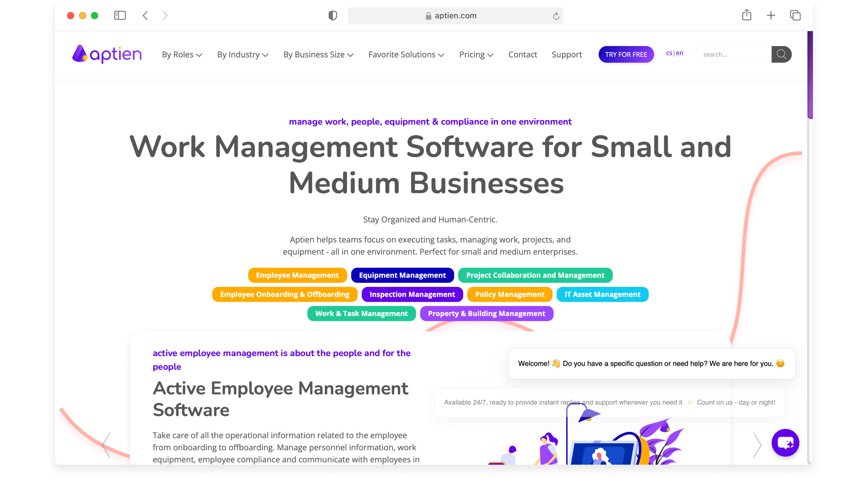Click the privacy shield icon
Screen dimensions: 868x500
coord(333,16)
